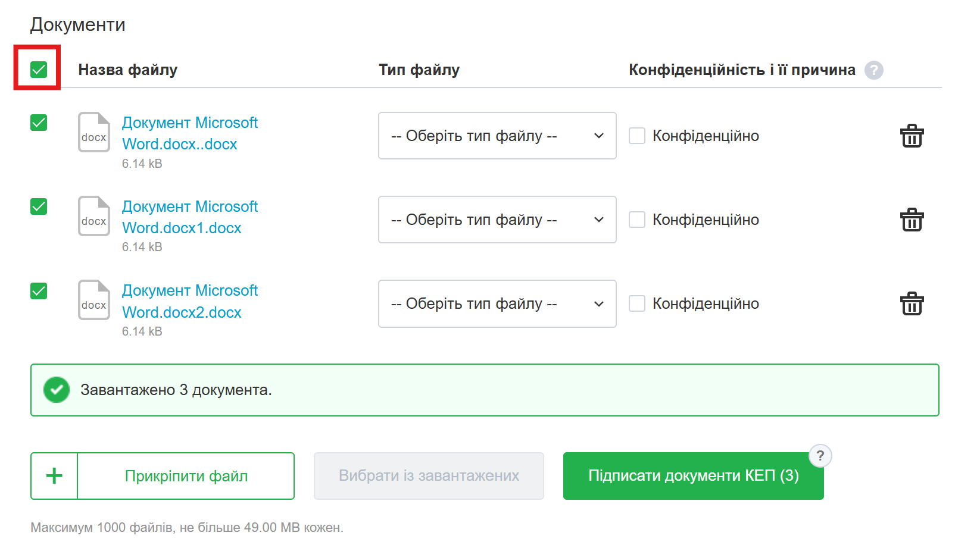980x545 pixels.
Task: Click the Вибрати із завантажених button
Action: tap(429, 476)
